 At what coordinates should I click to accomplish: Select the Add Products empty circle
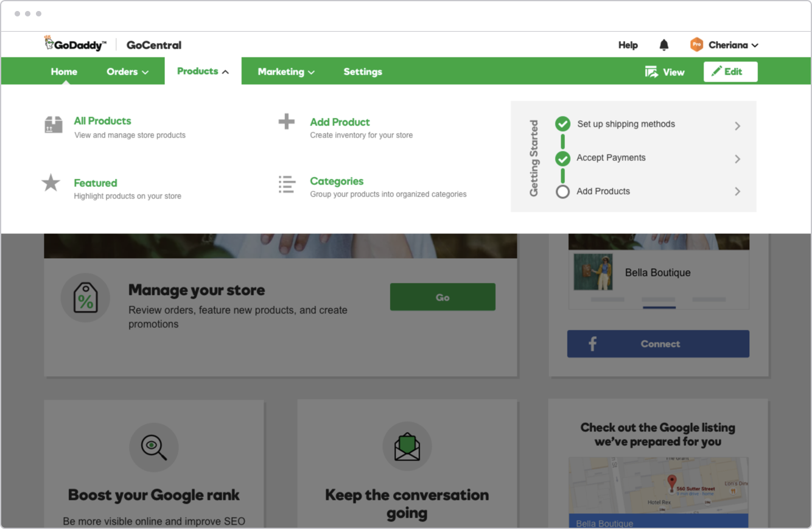(x=562, y=192)
